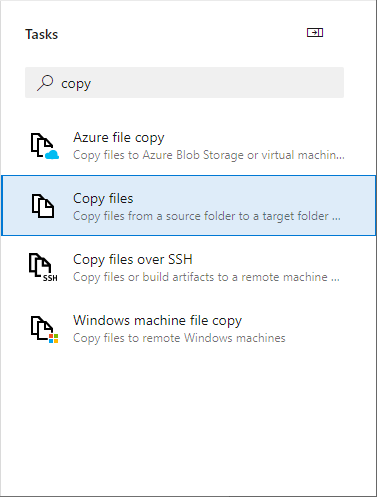This screenshot has height=497, width=377.
Task: Select the Azure file copy task icon
Action: (x=44, y=146)
